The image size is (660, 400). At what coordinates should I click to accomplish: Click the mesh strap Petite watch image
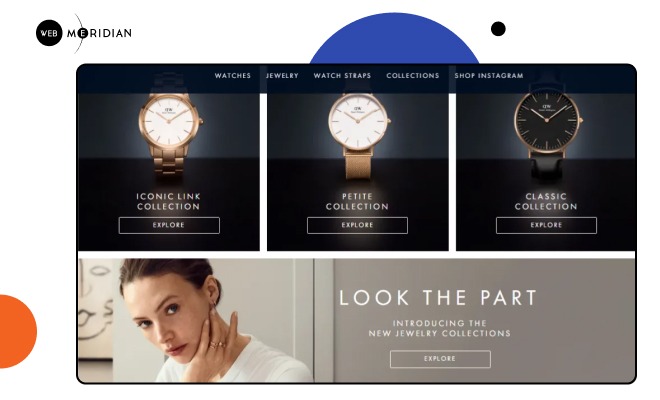[359, 133]
